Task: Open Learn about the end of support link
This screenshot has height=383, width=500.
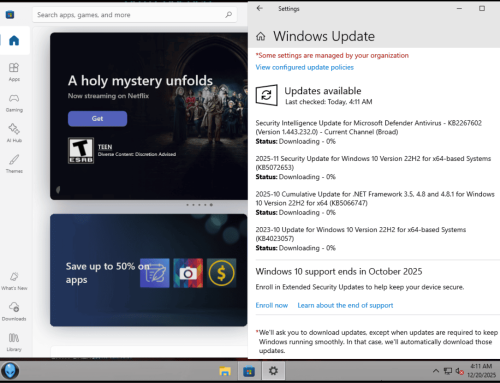Action: 345,305
